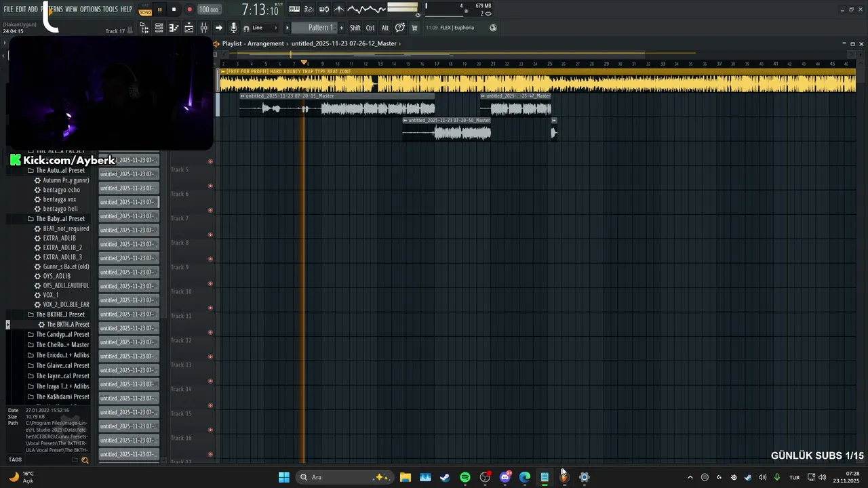
Task: Click the Shift button
Action: coord(355,28)
